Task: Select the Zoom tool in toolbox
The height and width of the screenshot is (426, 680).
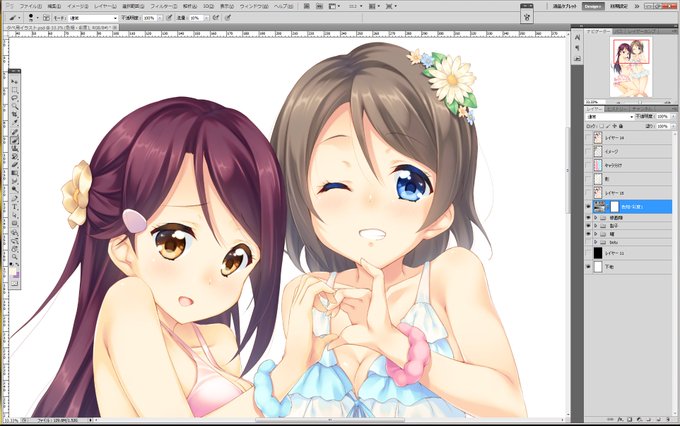Action: tap(14, 258)
